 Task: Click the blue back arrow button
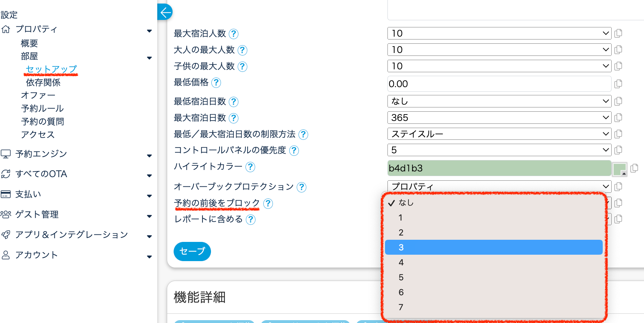pyautogui.click(x=165, y=12)
